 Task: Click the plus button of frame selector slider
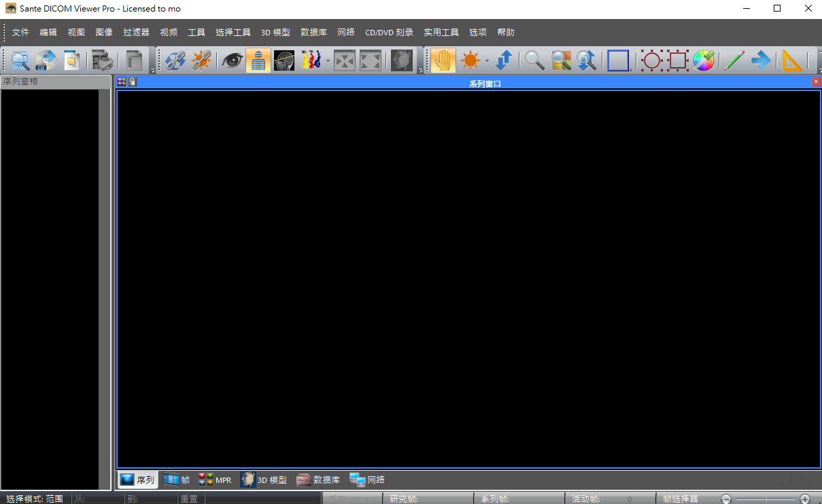pos(805,499)
